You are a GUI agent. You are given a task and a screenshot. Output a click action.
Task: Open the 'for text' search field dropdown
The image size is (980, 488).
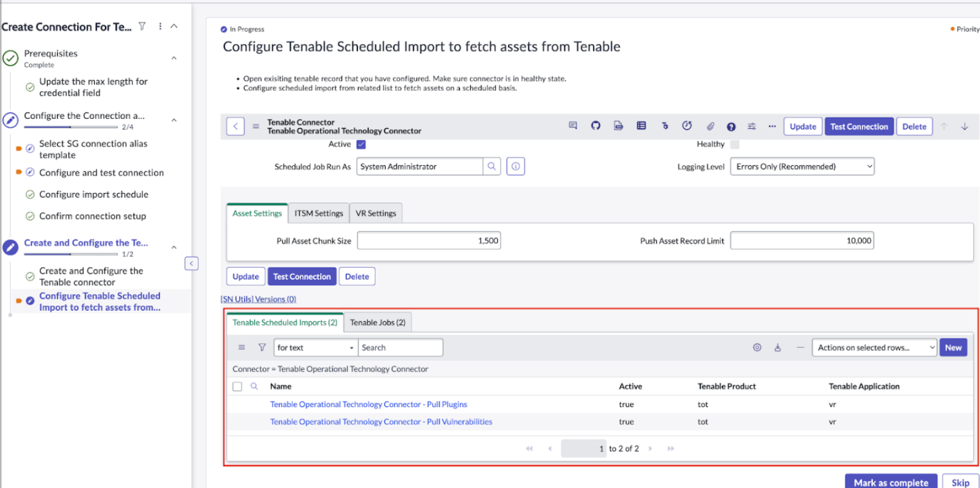point(316,347)
